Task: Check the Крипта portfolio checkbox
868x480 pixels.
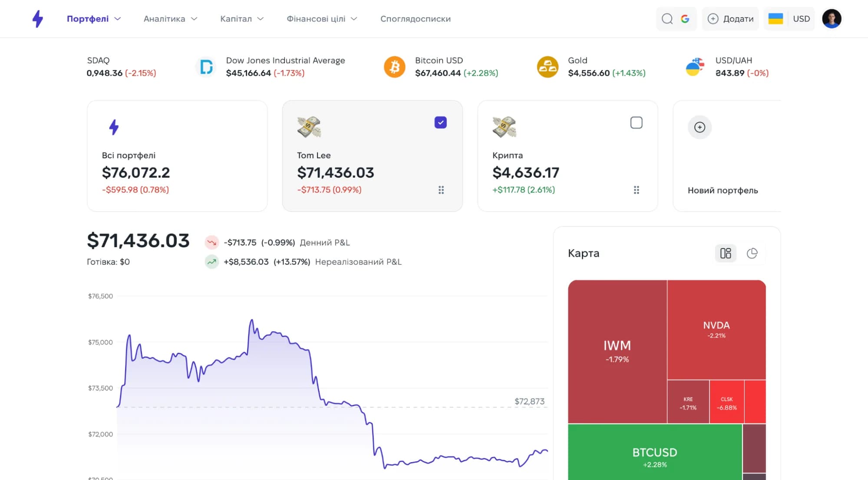Action: pyautogui.click(x=636, y=122)
